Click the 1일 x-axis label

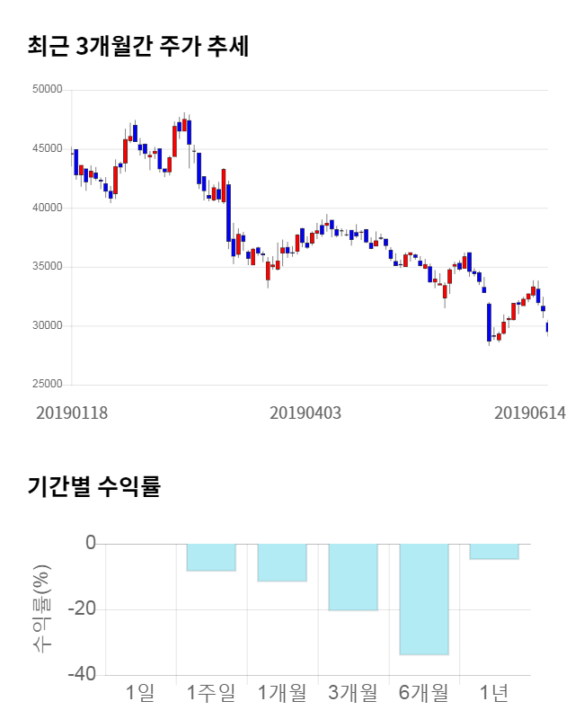(140, 693)
